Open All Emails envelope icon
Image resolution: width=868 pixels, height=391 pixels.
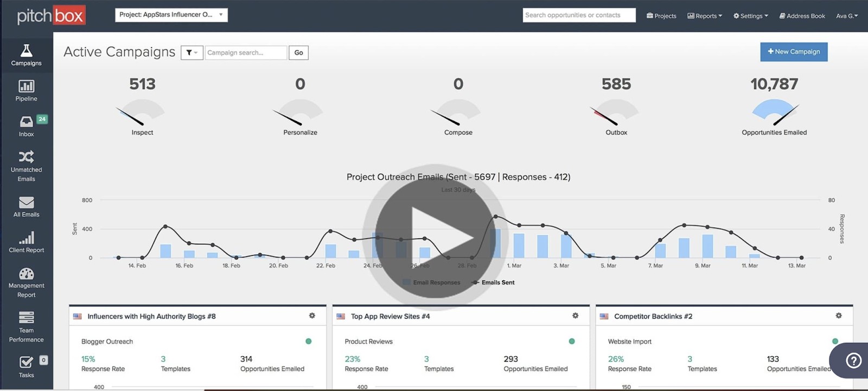pos(26,202)
